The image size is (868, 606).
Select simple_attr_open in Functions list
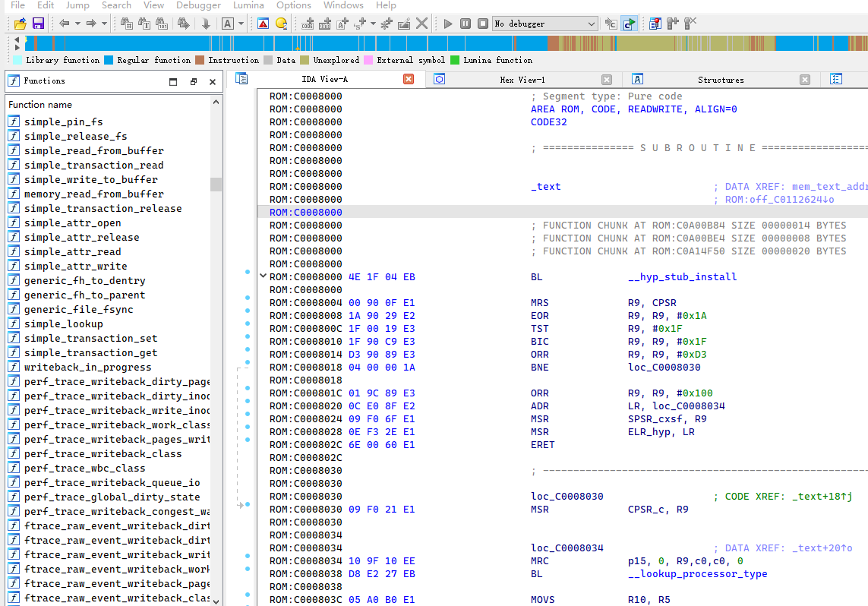click(72, 223)
